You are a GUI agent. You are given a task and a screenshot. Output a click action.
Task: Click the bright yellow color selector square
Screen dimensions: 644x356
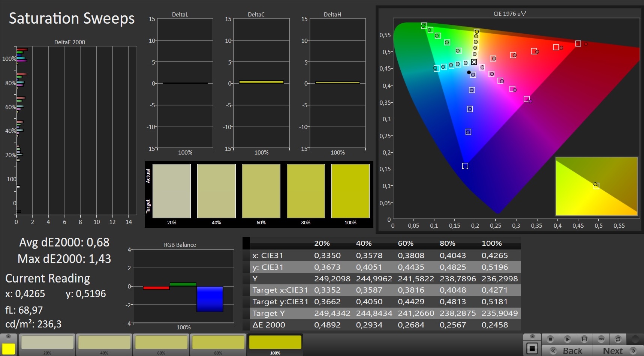(9, 348)
